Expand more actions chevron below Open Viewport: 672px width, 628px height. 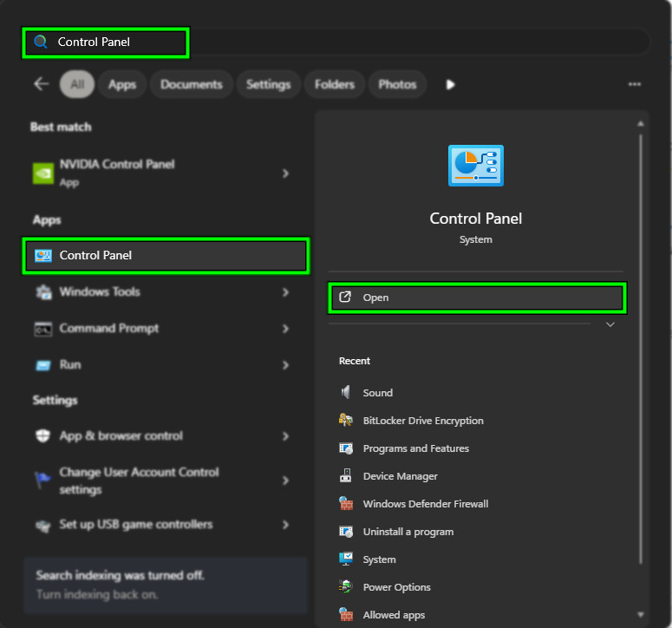point(610,324)
